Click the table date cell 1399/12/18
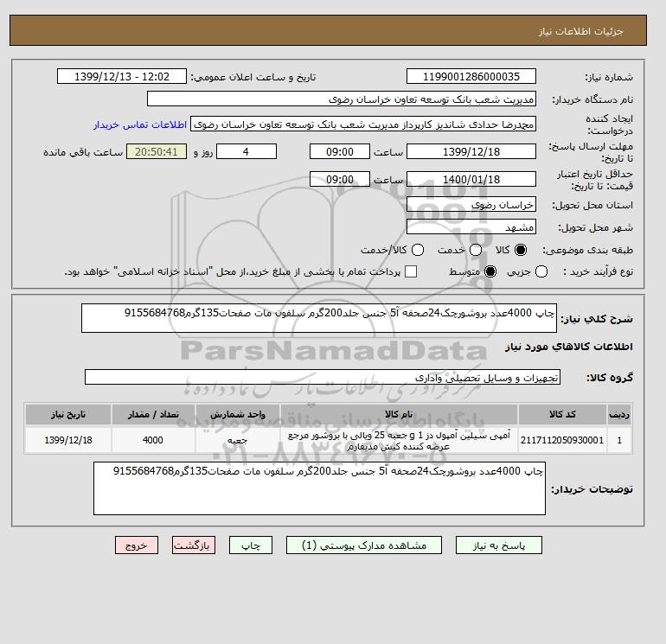Viewport: 666px width, 644px height. 68,440
